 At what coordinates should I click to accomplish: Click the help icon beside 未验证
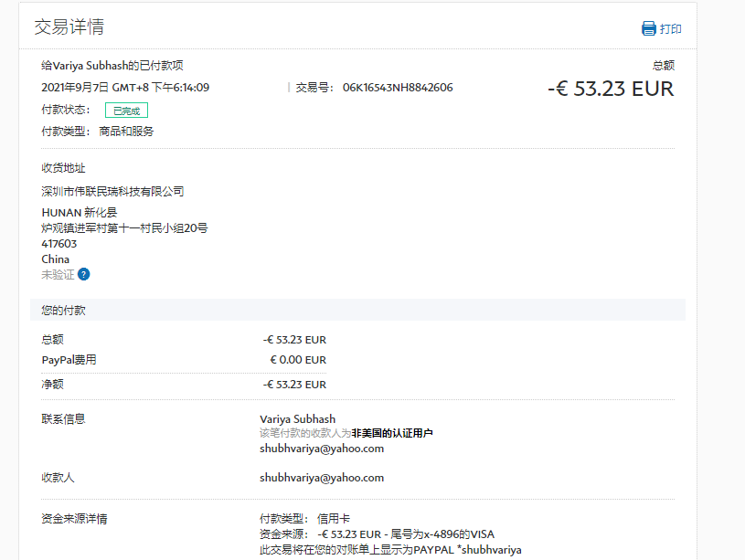[84, 274]
